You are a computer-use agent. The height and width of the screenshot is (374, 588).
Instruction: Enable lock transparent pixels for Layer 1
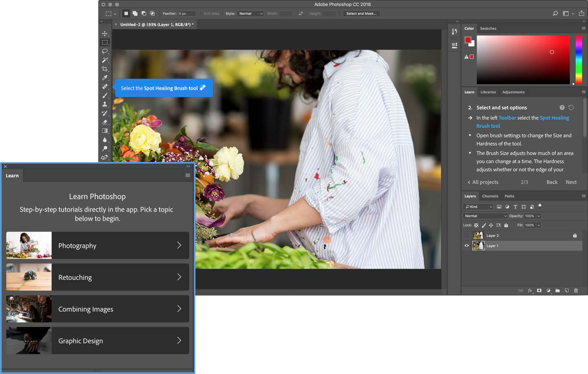(x=476, y=225)
